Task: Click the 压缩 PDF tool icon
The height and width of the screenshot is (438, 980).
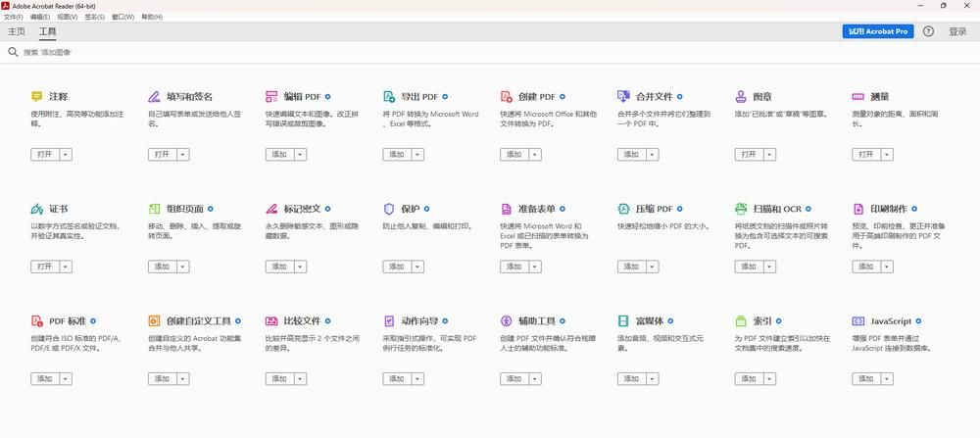Action: tap(623, 209)
